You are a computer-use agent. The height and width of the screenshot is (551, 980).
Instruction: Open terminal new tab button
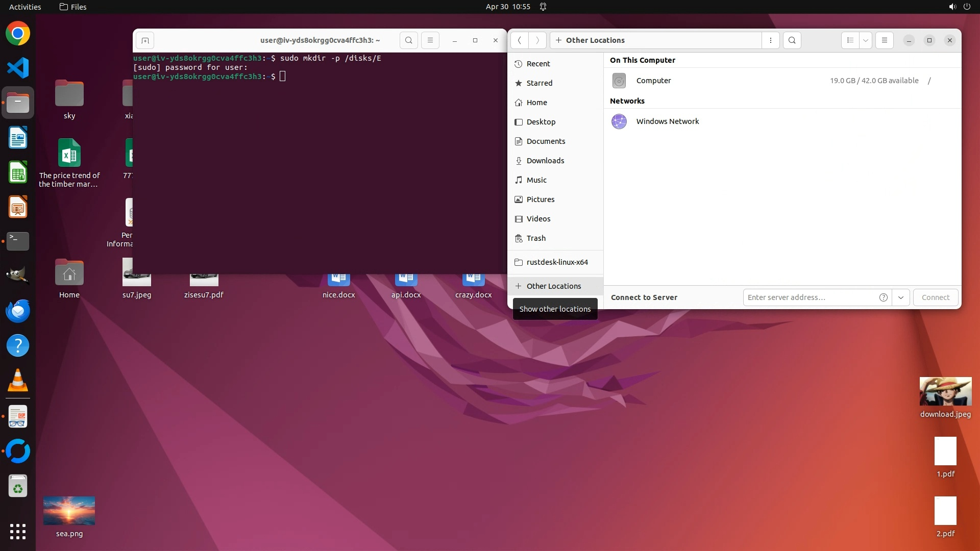[145, 40]
